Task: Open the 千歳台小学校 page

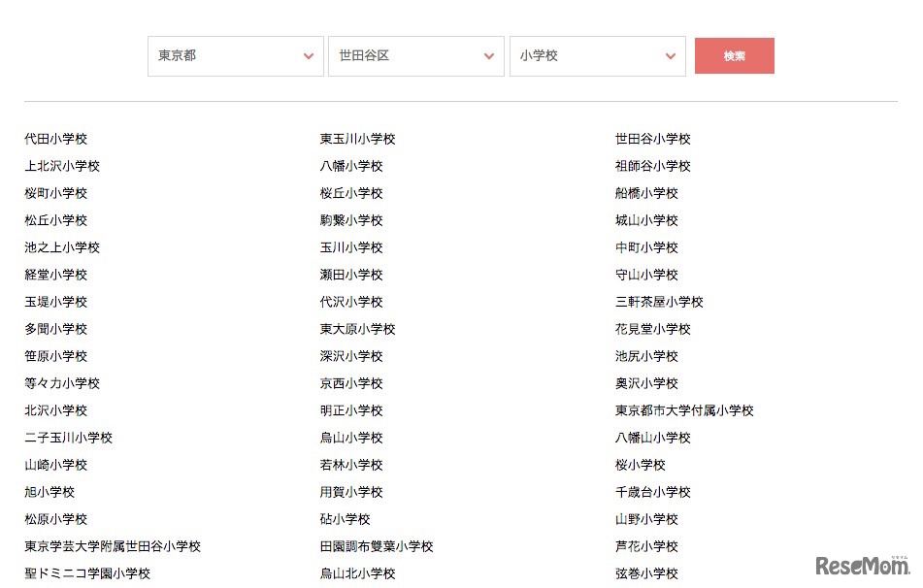Action: coord(650,492)
